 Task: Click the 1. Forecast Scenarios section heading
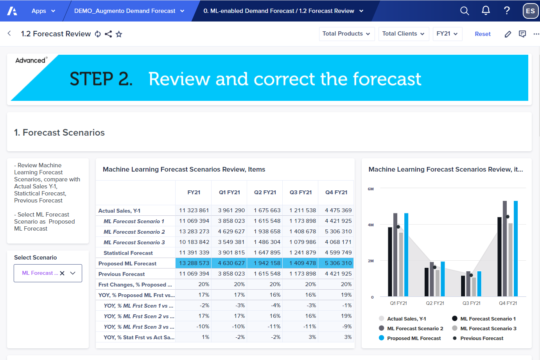click(59, 133)
